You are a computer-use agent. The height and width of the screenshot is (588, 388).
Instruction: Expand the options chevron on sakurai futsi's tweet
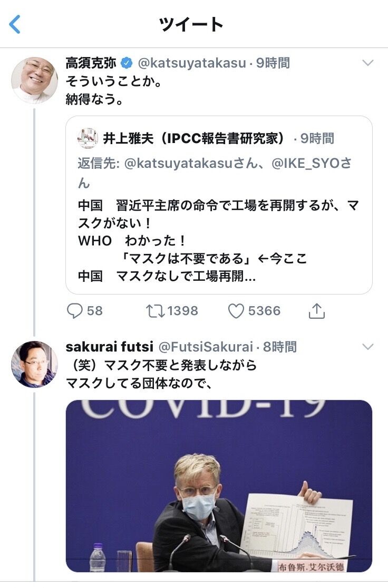(368, 346)
